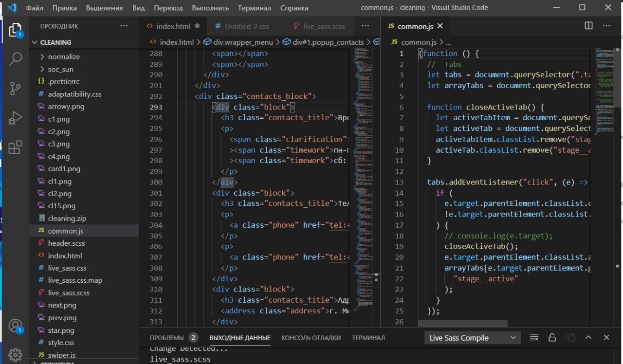Open live_sass.css.map in the explorer
Viewport: 623px width, 364px height.
84,280
